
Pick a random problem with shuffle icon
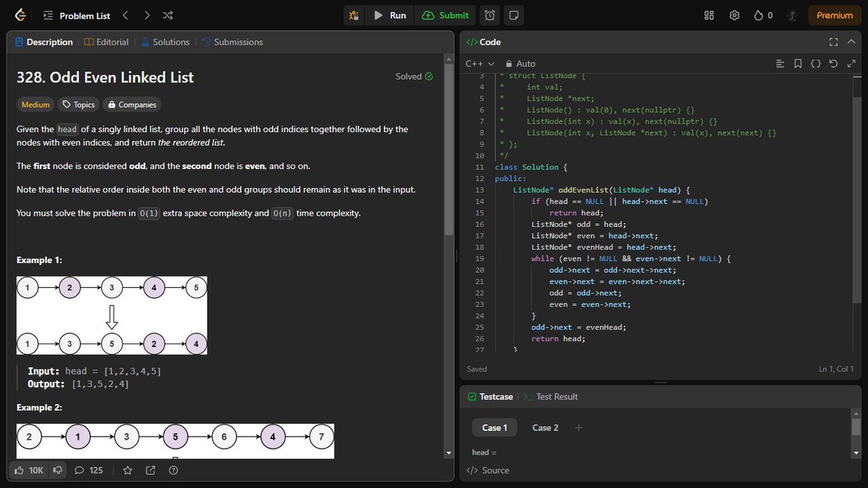(168, 15)
